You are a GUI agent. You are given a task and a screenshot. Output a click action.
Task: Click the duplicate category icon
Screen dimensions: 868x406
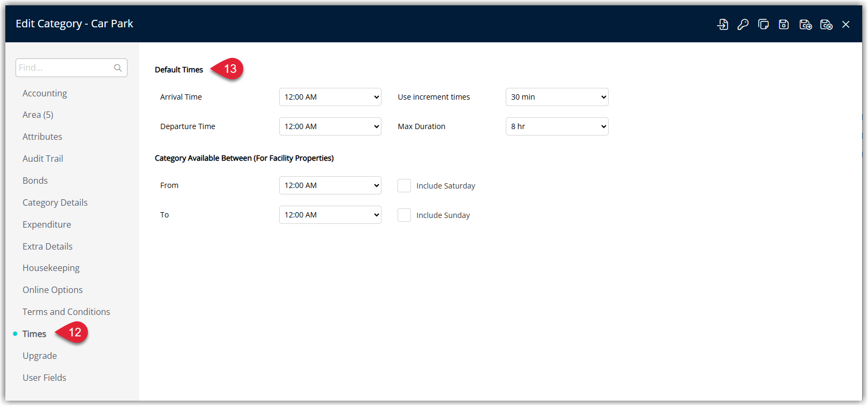(764, 24)
